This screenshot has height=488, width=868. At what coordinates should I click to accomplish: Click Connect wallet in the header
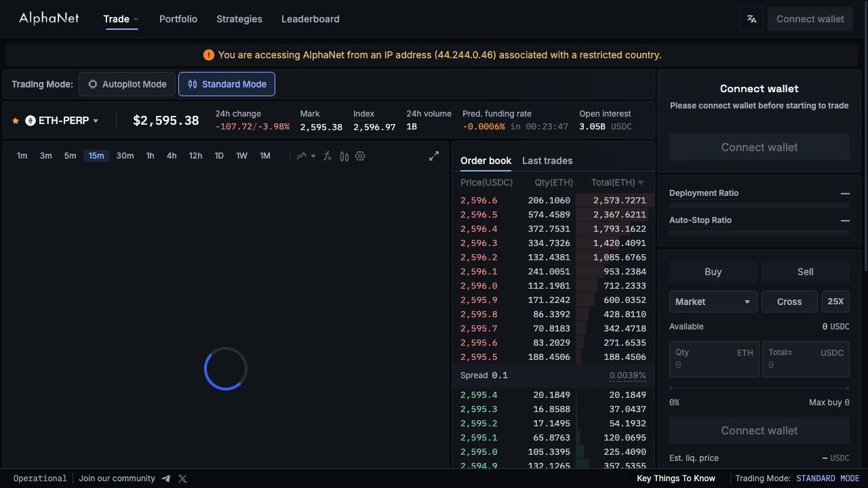pos(810,19)
